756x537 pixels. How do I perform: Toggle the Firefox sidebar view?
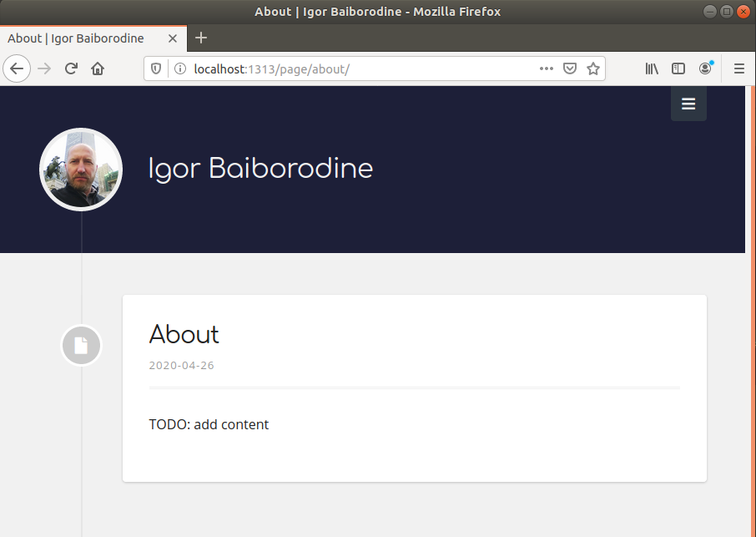(678, 68)
